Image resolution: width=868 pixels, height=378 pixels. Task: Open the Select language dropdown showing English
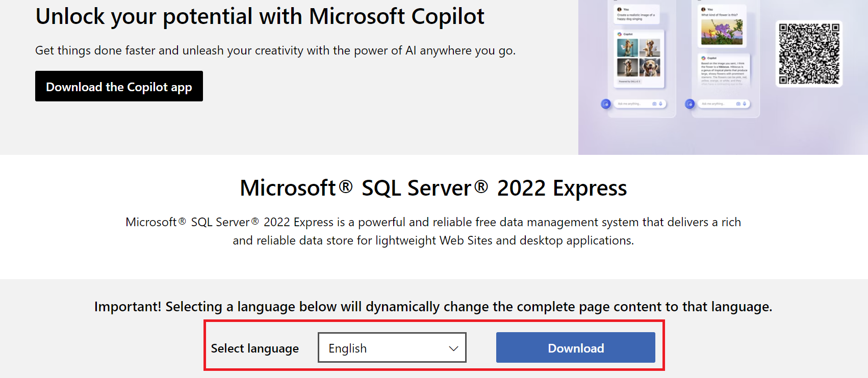coord(392,347)
